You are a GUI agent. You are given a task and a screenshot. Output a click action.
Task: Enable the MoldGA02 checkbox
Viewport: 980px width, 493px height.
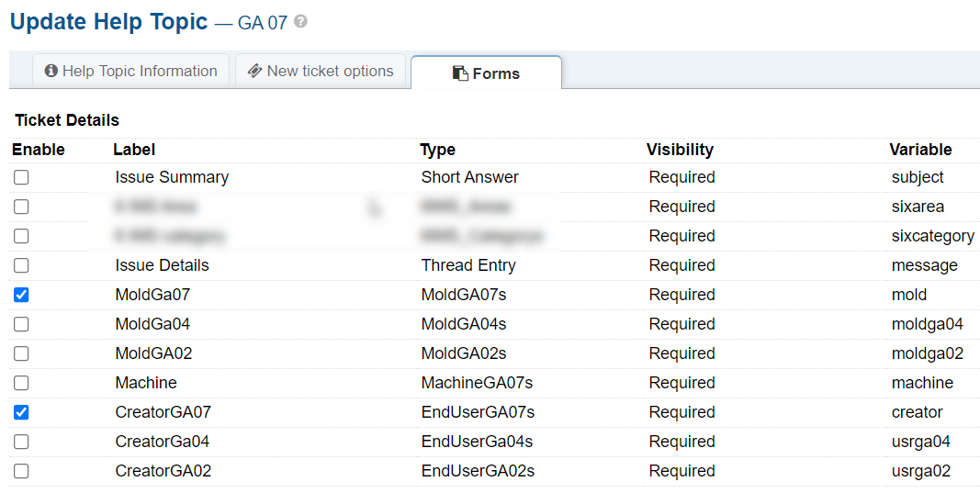tap(21, 353)
